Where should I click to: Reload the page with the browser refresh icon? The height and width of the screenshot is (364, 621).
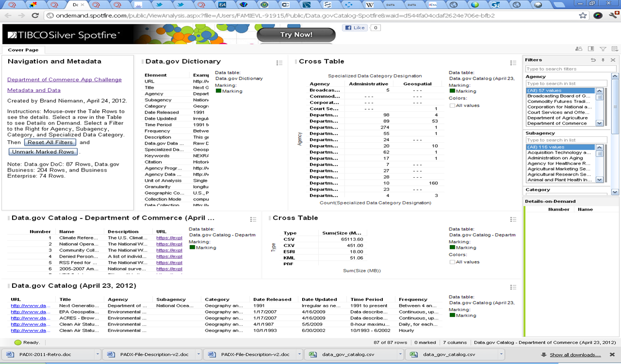(x=35, y=16)
